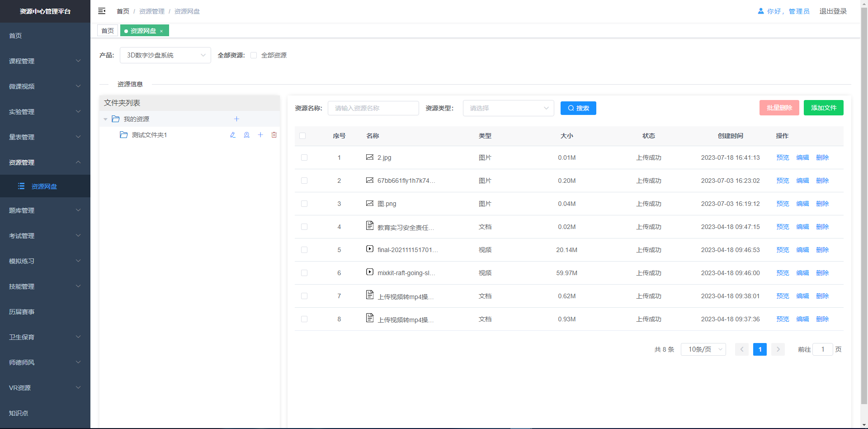This screenshot has width=868, height=429.
Task: Toggle the 全部资源 checkbox
Action: 254,55
